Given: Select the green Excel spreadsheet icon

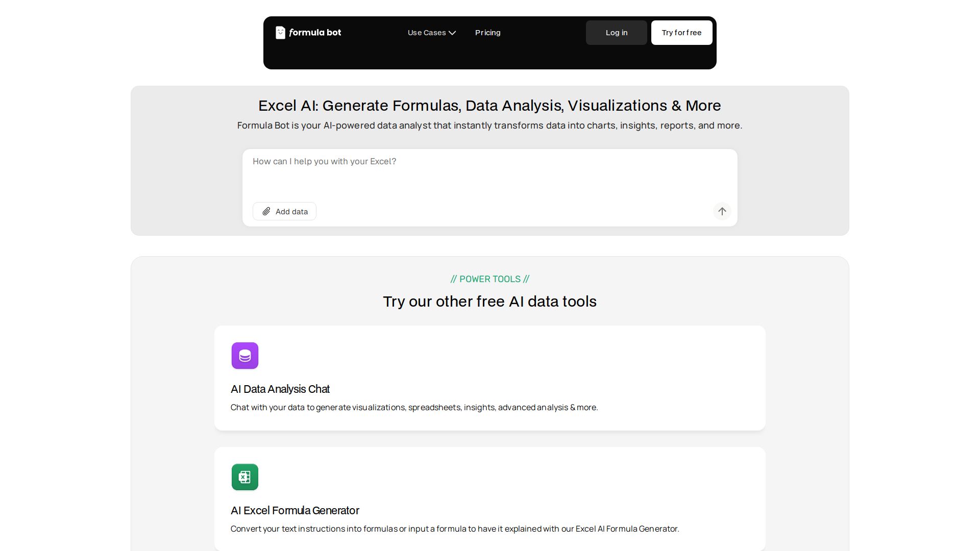Looking at the screenshot, I should click(x=244, y=477).
